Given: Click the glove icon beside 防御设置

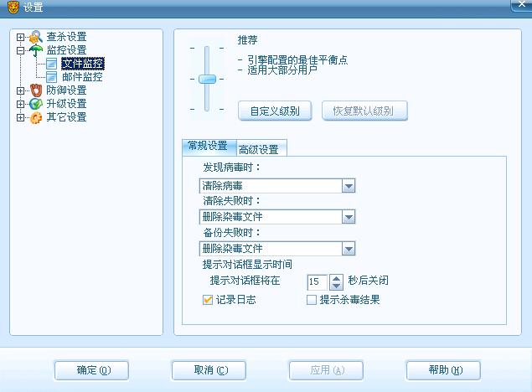Looking at the screenshot, I should 36,90.
